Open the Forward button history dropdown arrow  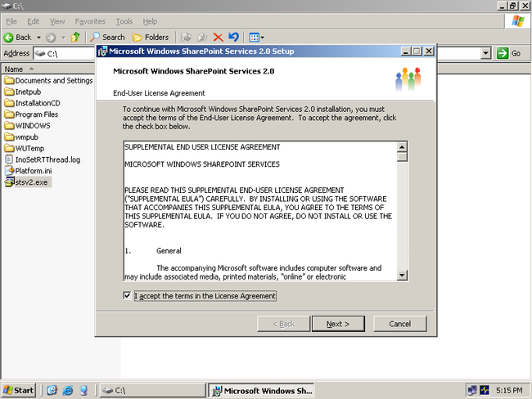tap(64, 38)
